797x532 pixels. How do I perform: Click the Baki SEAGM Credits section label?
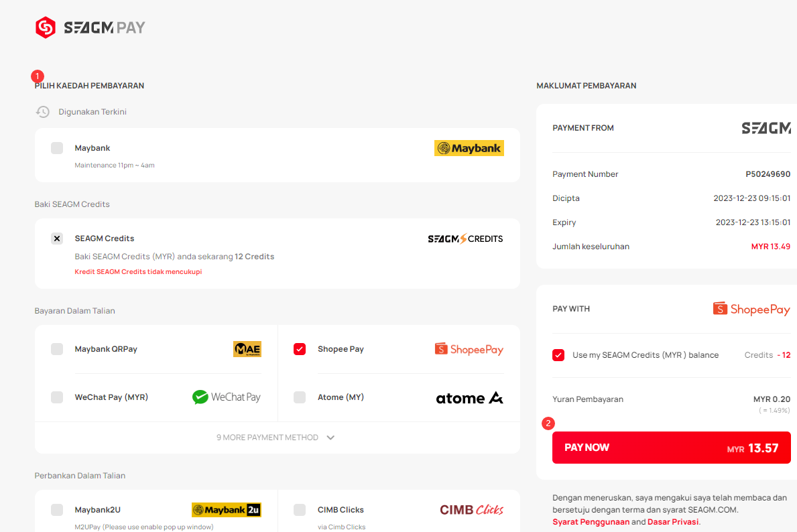72,204
